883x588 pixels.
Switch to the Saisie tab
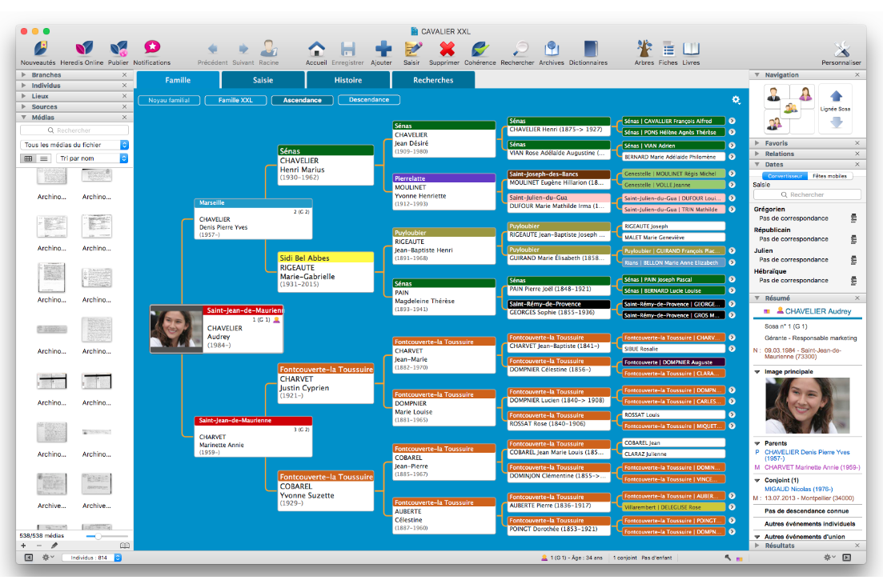[x=263, y=80]
